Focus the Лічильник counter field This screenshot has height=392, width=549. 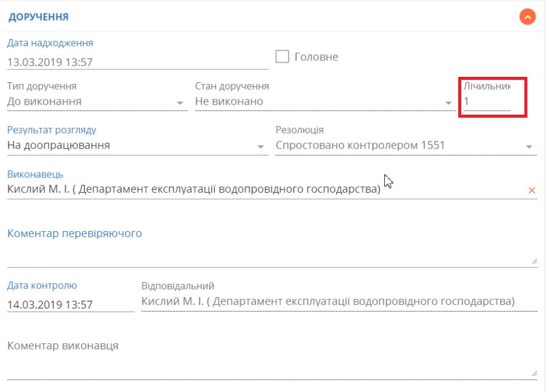486,102
